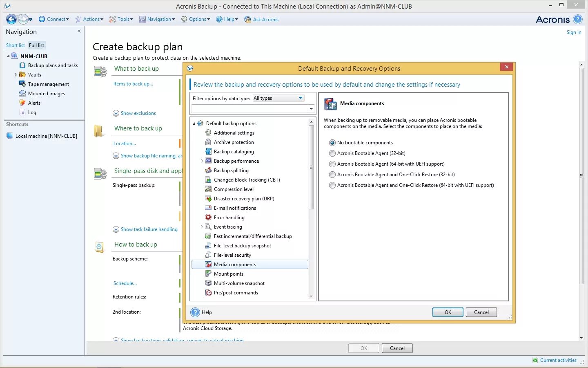Click the Help icon in the dialog

pyautogui.click(x=195, y=312)
